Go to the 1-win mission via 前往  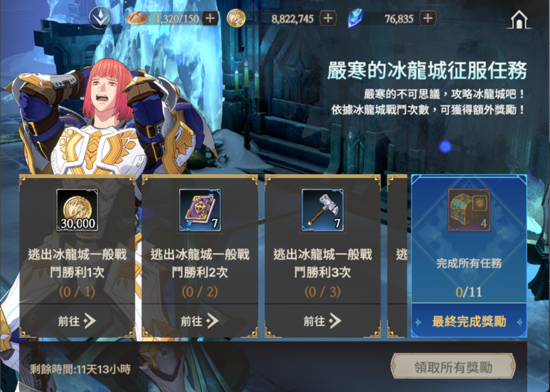coord(77,321)
